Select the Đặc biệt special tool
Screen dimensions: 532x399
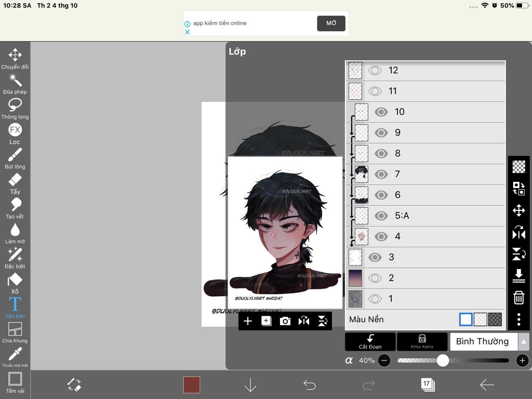15,258
